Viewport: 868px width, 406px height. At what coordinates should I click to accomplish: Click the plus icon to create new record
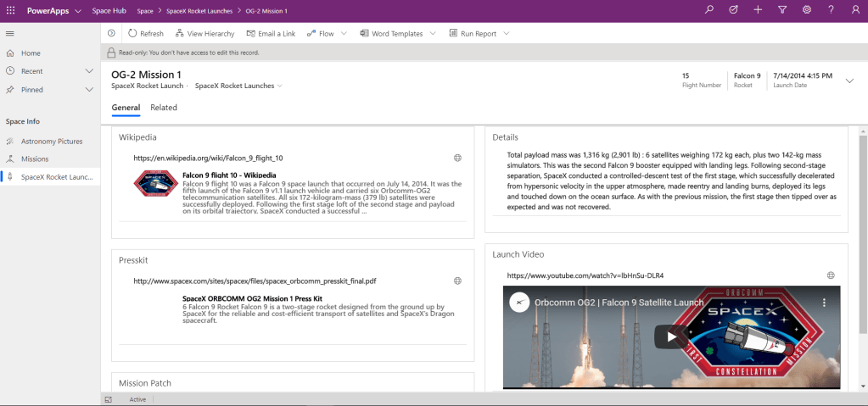(x=758, y=10)
